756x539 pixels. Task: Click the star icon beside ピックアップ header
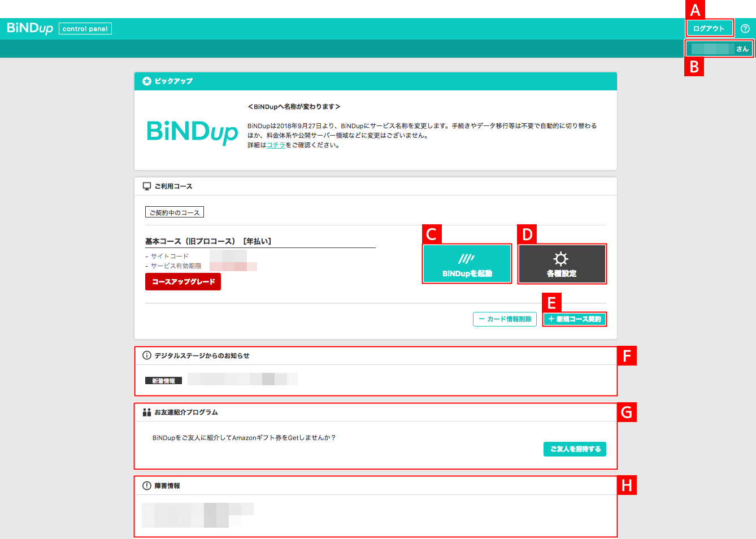[146, 81]
